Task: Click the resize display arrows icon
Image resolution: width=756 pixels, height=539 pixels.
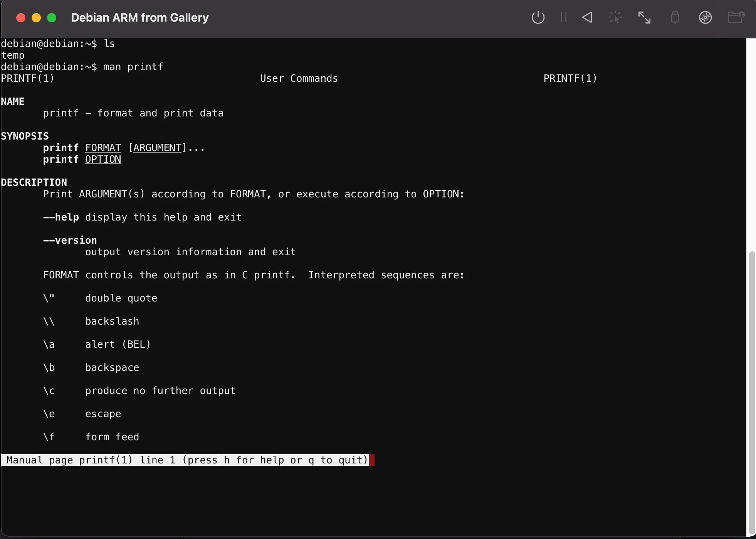Action: pos(644,17)
